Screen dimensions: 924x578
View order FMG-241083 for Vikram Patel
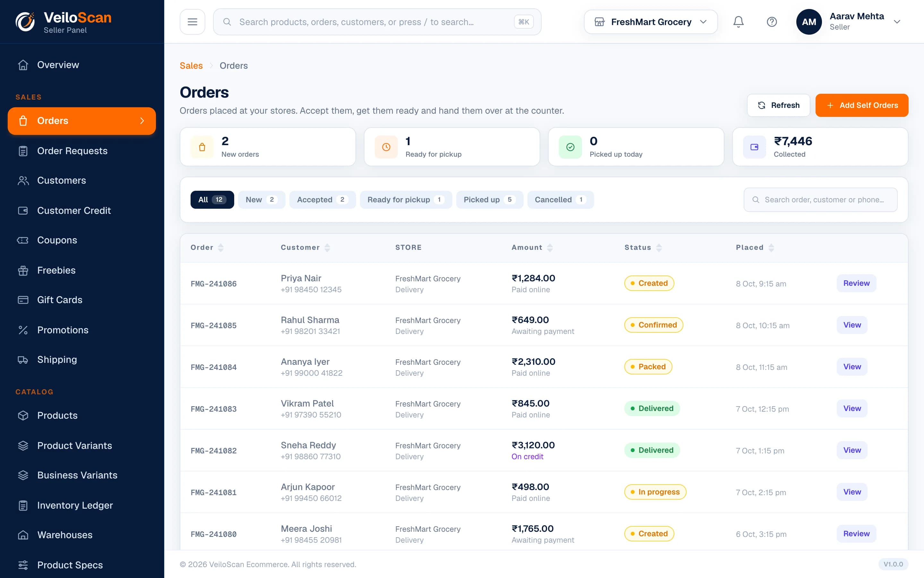(x=852, y=408)
